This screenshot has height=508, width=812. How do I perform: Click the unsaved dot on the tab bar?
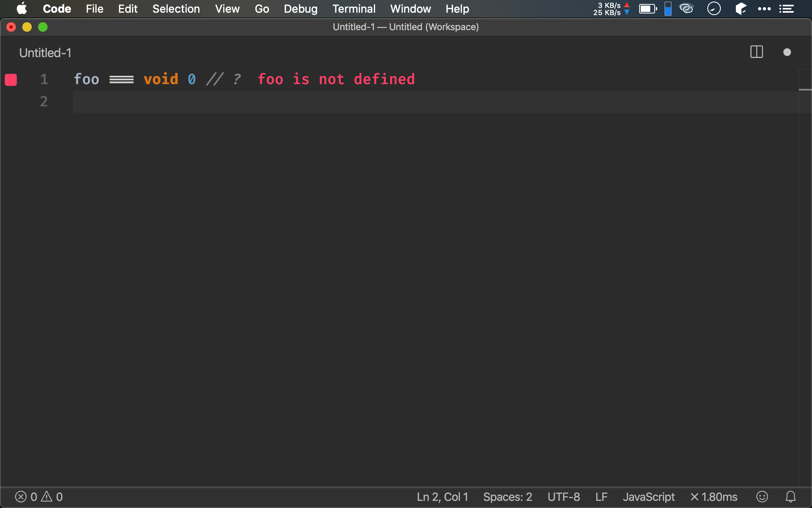point(787,52)
